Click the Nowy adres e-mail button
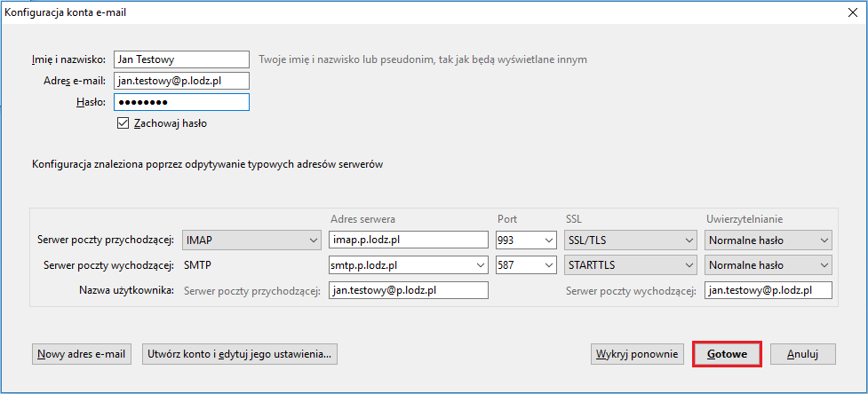The image size is (868, 394). [x=82, y=354]
